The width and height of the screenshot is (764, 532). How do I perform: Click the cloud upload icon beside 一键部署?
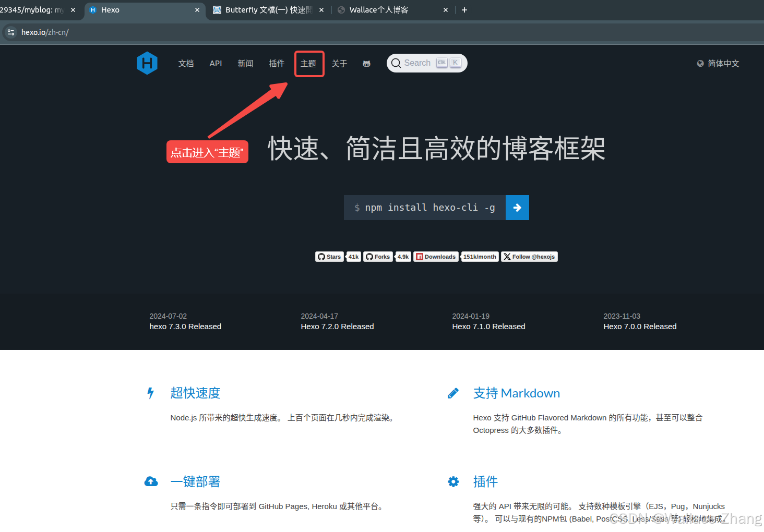(151, 482)
